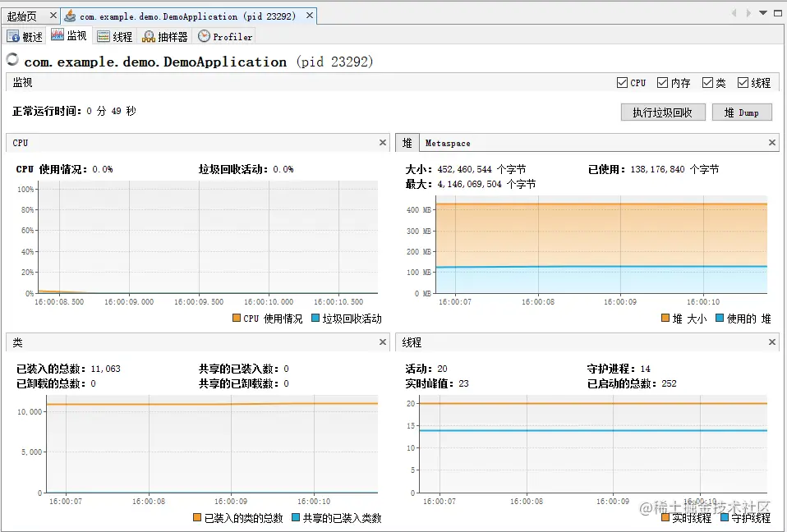Image resolution: width=787 pixels, height=532 pixels.
Task: Close the 类 classes chart panel
Action: pyautogui.click(x=383, y=342)
